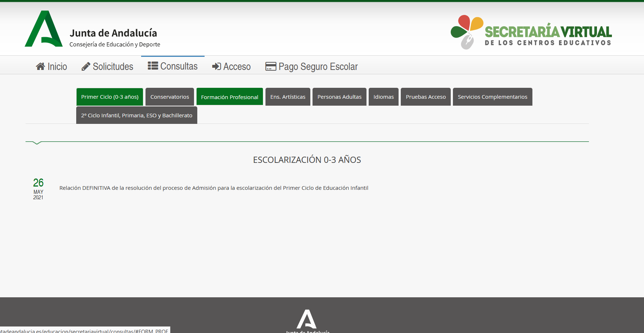Image resolution: width=644 pixels, height=333 pixels.
Task: Go to the Acceso menu item
Action: tap(231, 66)
